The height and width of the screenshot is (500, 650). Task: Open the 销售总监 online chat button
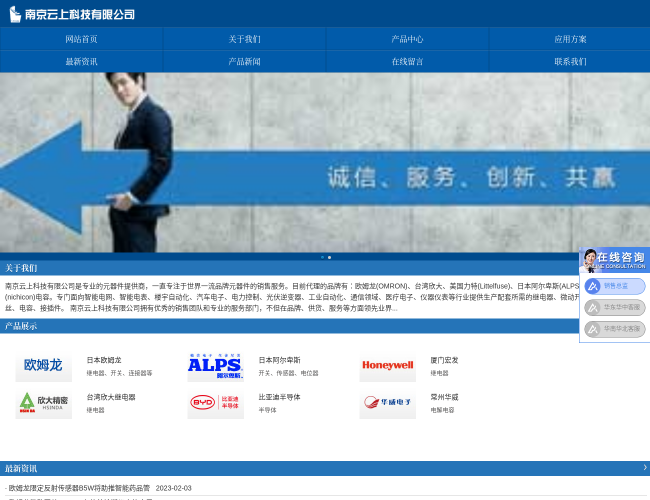point(615,286)
